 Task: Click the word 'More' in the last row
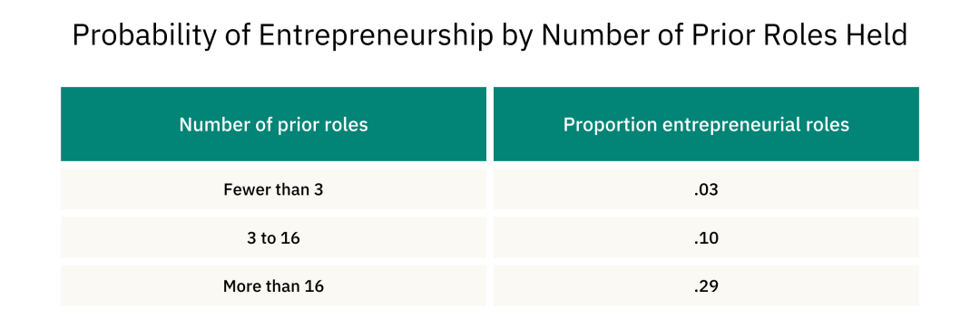pyautogui.click(x=240, y=286)
